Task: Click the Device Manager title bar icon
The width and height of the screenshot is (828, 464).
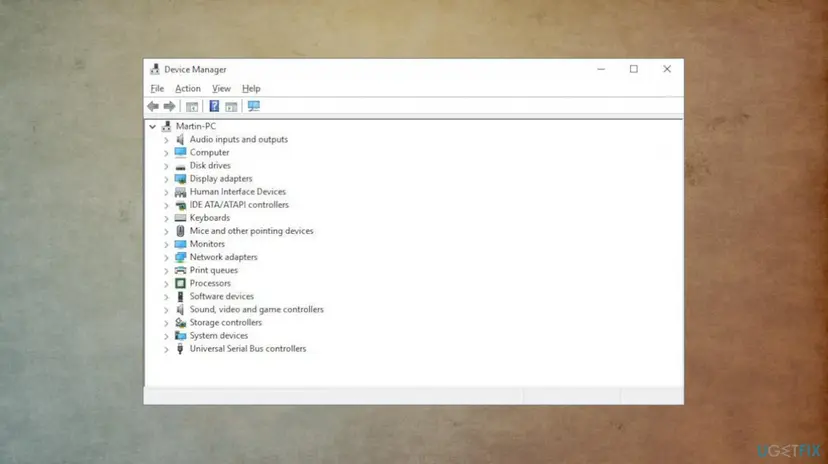Action: click(x=155, y=69)
